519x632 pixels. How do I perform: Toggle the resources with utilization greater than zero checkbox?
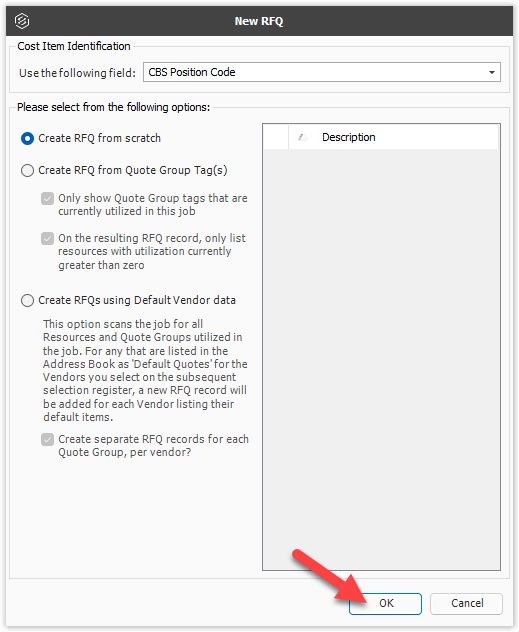47,238
